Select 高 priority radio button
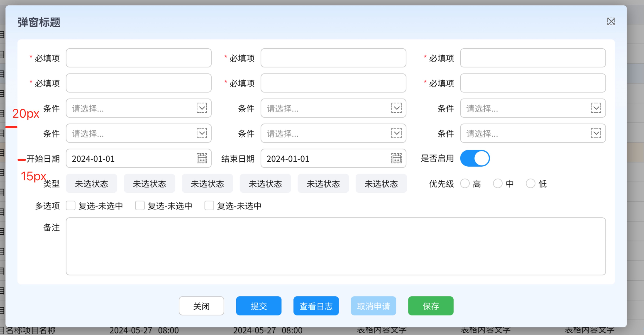Image resolution: width=644 pixels, height=335 pixels. point(465,184)
